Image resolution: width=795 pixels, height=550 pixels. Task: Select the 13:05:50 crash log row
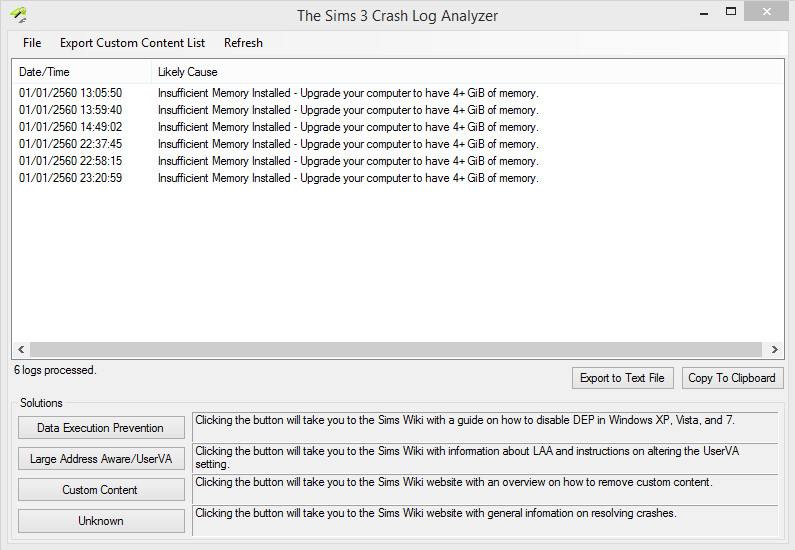click(x=279, y=93)
